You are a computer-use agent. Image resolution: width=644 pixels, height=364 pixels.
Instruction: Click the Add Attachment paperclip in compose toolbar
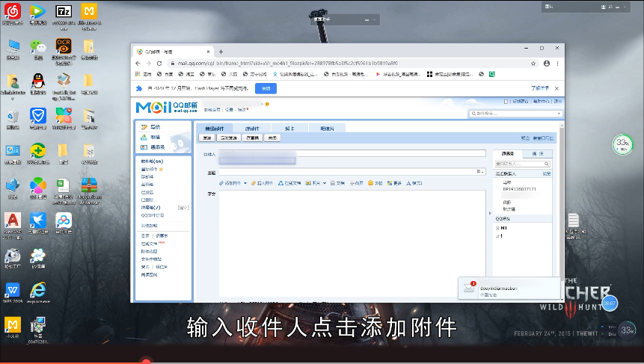(x=221, y=183)
